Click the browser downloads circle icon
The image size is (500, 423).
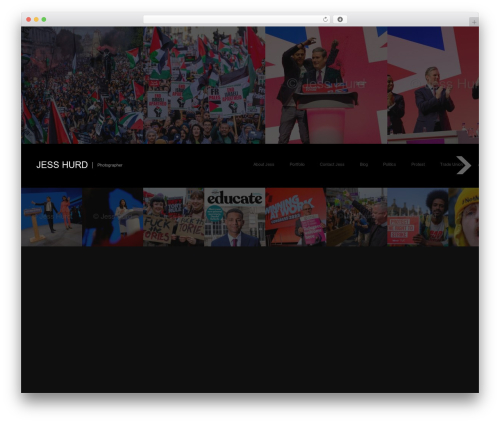tap(340, 19)
